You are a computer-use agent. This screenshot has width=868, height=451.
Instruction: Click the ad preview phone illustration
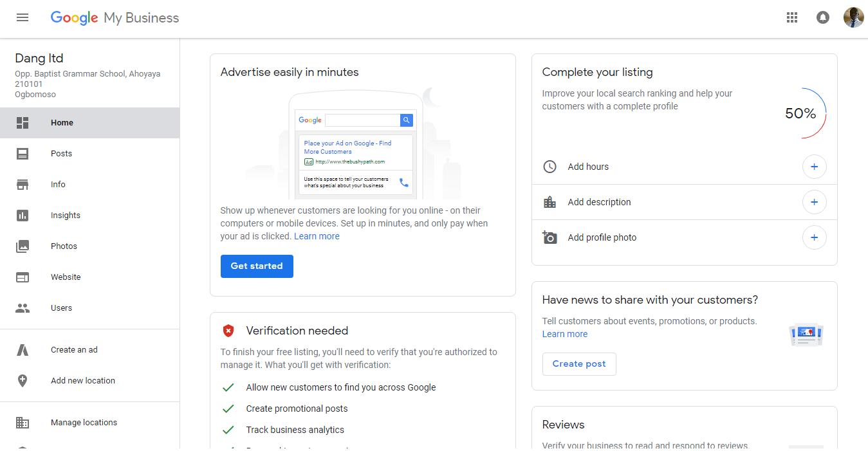356,145
